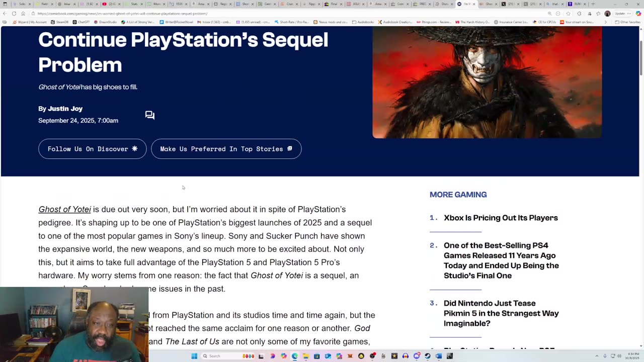Image resolution: width=644 pixels, height=362 pixels.
Task: Open the CE for CPCUs bookmark
Action: 545,22
